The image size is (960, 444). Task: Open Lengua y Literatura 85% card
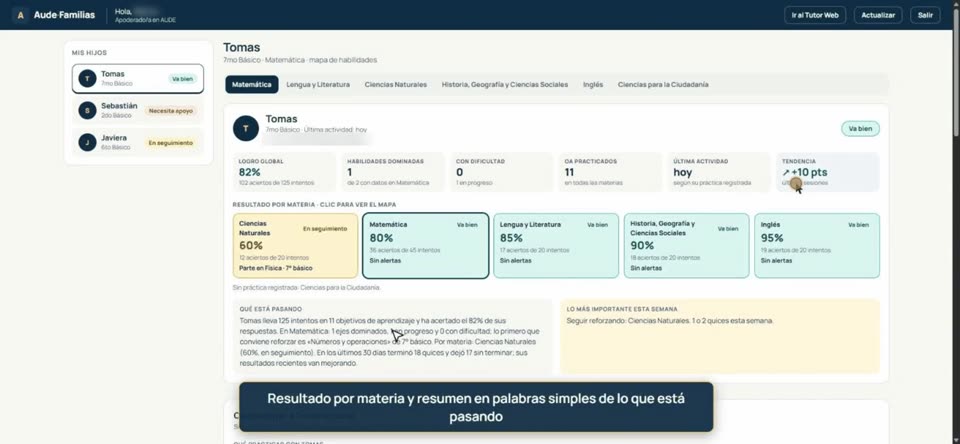[x=556, y=246]
